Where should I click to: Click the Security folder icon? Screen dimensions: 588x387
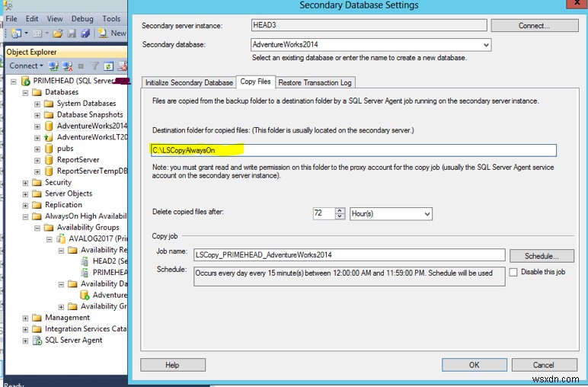[x=37, y=182]
